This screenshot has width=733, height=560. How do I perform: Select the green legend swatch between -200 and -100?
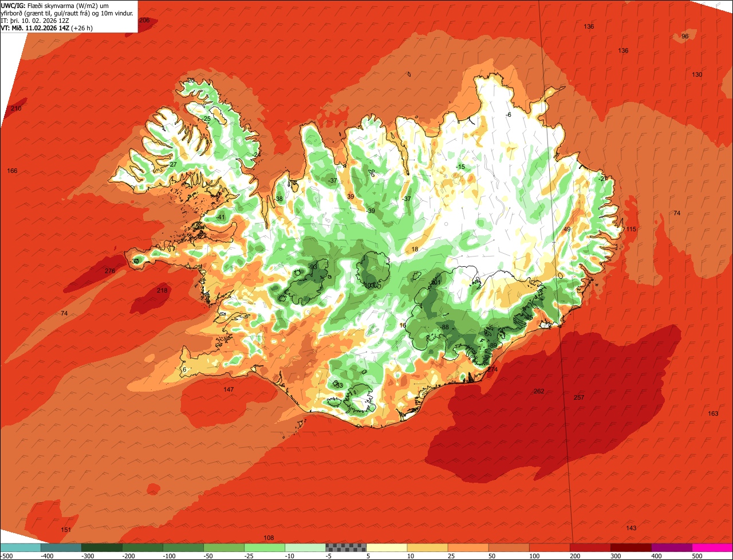143,547
